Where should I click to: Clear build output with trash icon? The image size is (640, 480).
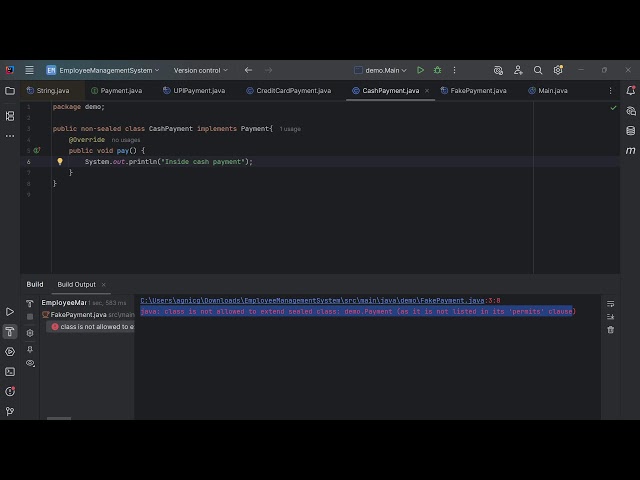click(611, 330)
